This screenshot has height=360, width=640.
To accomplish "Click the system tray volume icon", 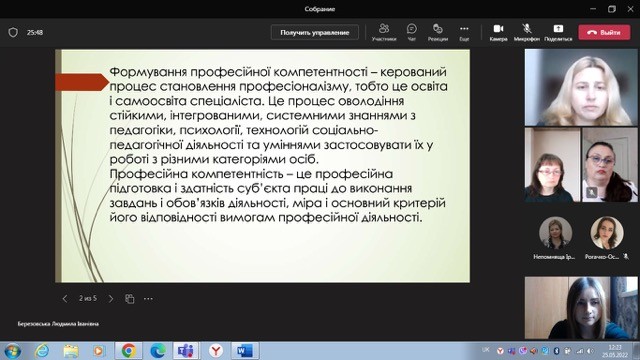I will tap(590, 351).
